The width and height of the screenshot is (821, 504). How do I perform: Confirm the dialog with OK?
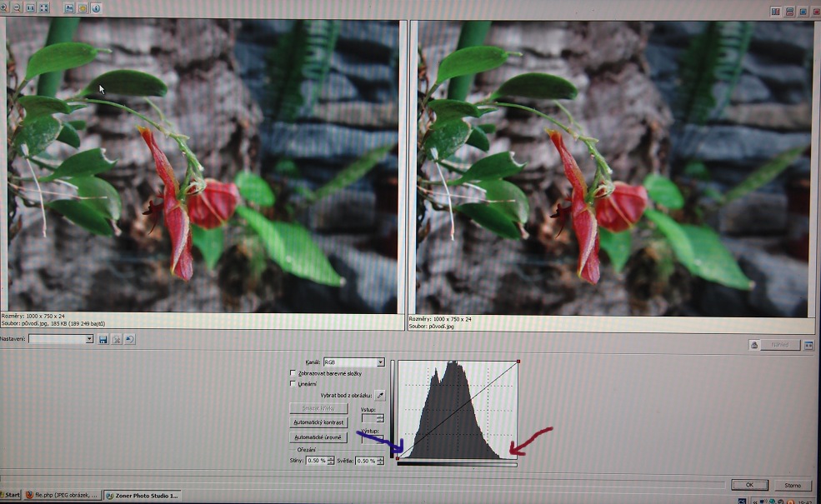(749, 485)
